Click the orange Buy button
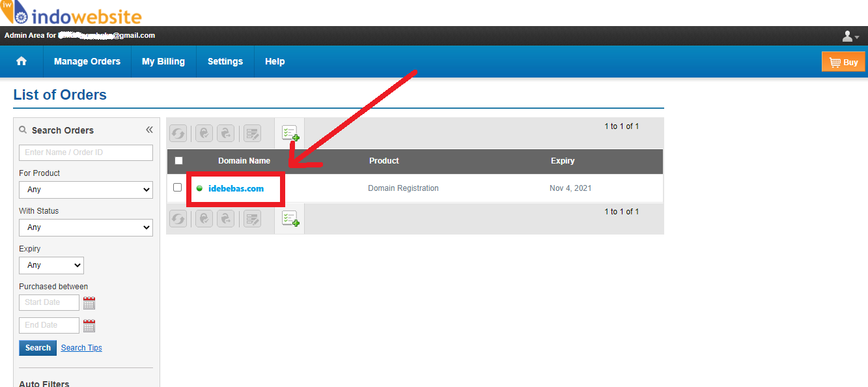The image size is (868, 387). [x=843, y=62]
